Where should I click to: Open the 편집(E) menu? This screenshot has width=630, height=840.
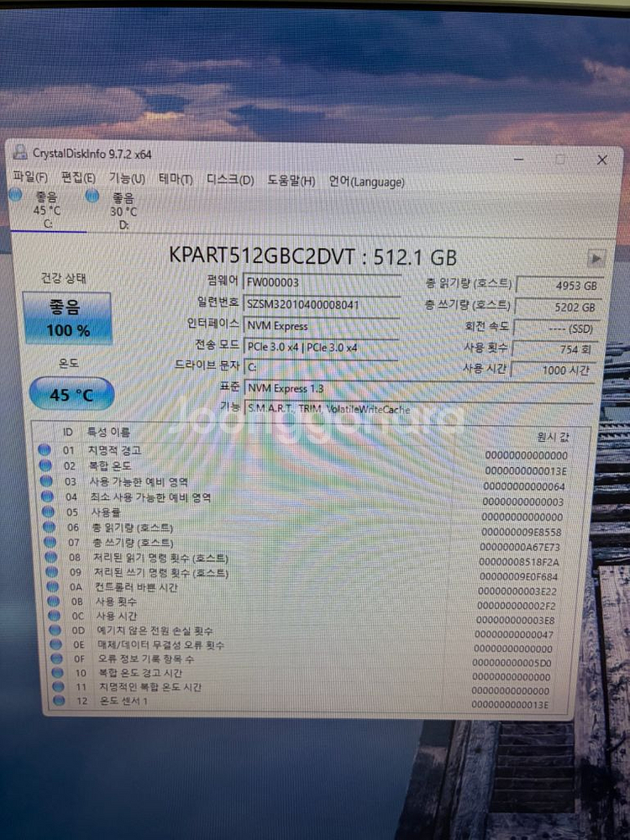78,177
